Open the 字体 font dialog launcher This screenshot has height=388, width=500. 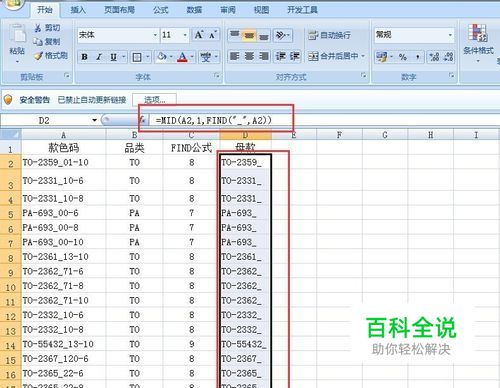pos(217,76)
